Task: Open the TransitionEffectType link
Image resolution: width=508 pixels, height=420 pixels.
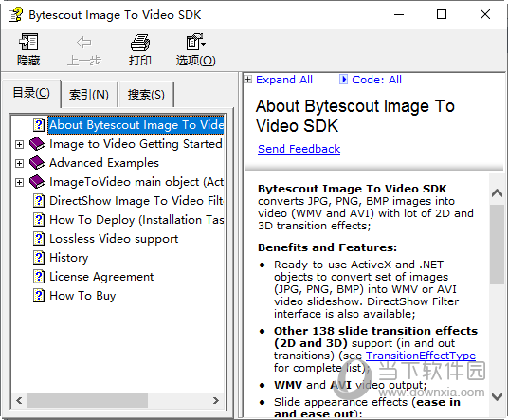Action: coord(421,356)
